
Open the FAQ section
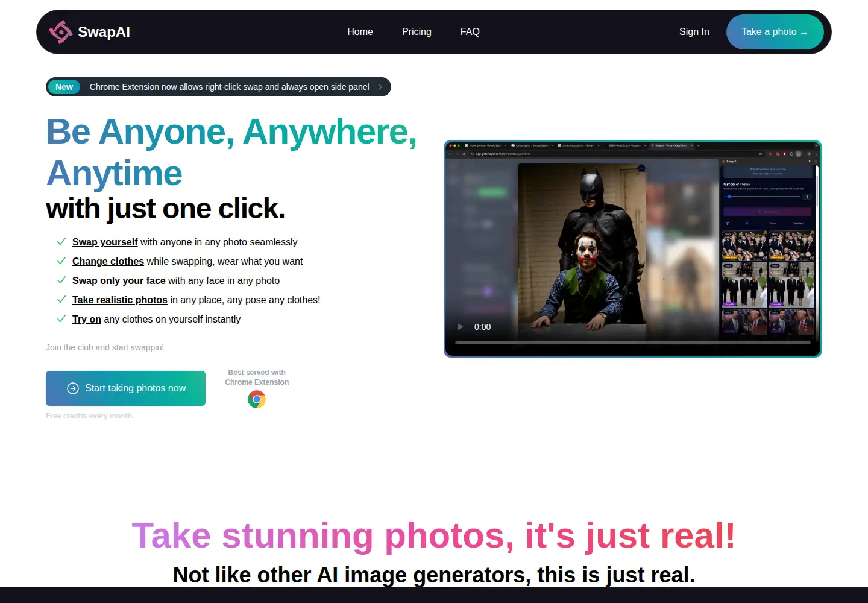coord(470,32)
